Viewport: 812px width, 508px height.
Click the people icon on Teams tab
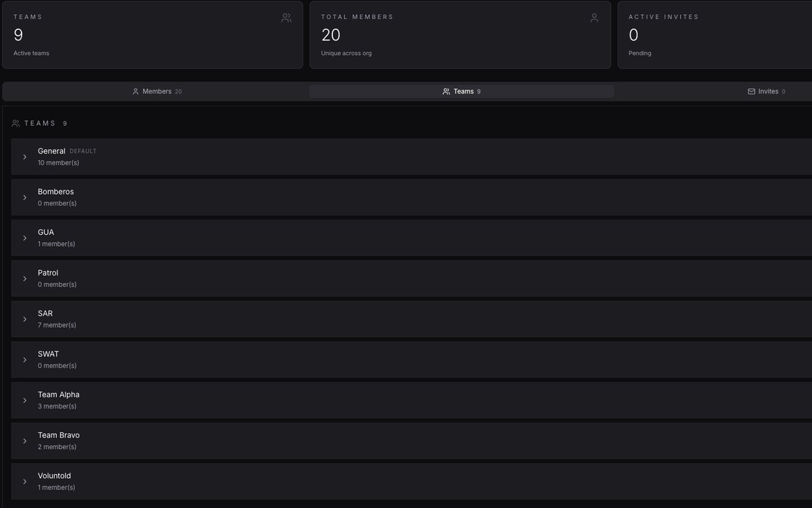point(446,91)
